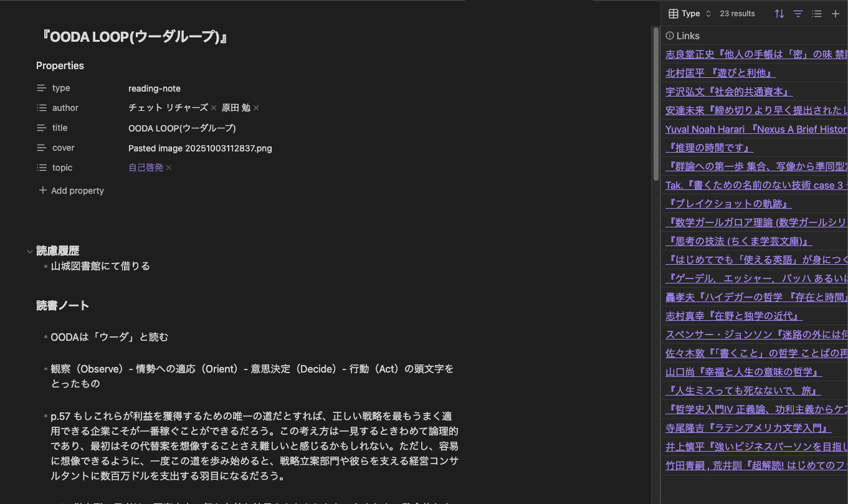
Task: Open link Yuval Noah Harari『Nexus A Brief History
Action: pos(756,129)
